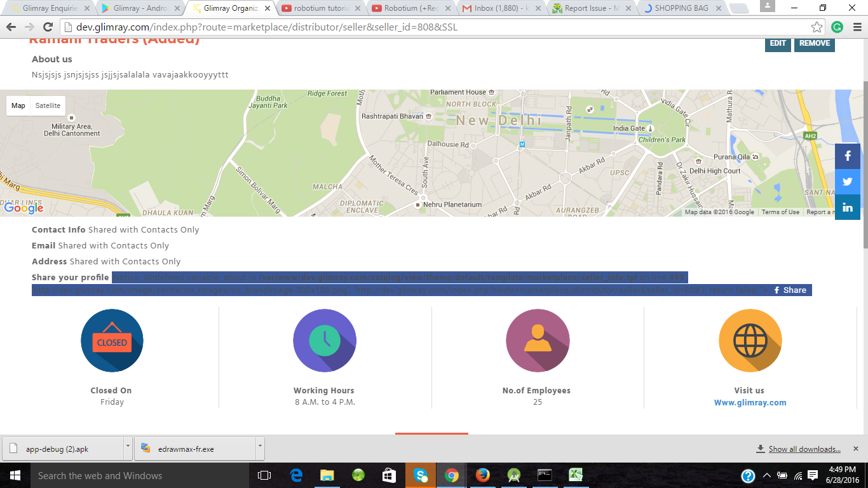Open Excel from taskbar
868x488 pixels.
pyautogui.click(x=576, y=475)
